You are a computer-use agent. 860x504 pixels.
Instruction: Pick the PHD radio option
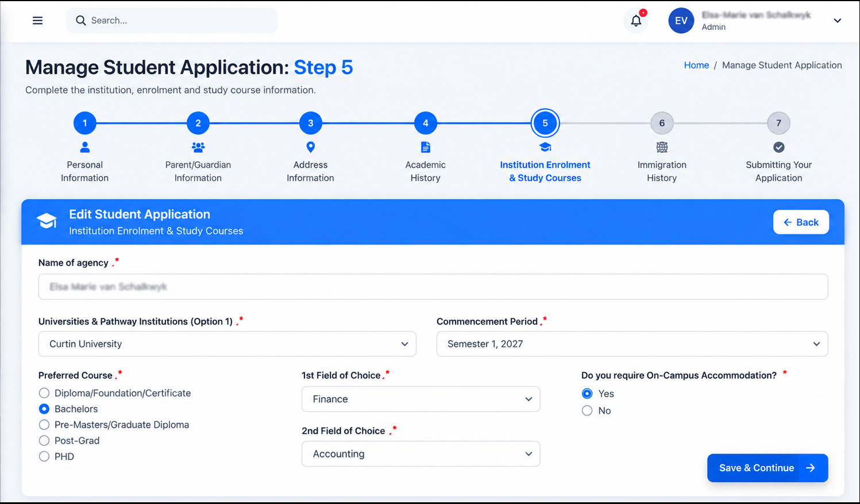point(44,456)
